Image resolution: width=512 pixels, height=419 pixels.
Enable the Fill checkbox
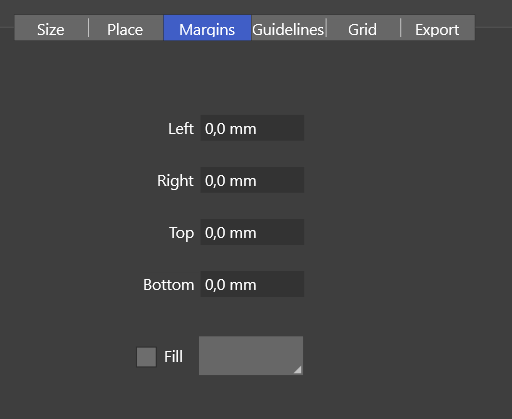pyautogui.click(x=146, y=357)
